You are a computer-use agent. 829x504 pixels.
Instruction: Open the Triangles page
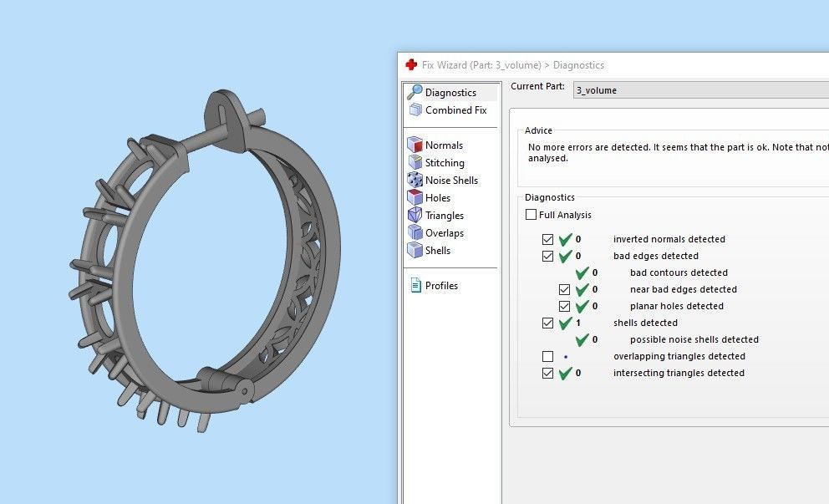[x=444, y=216]
